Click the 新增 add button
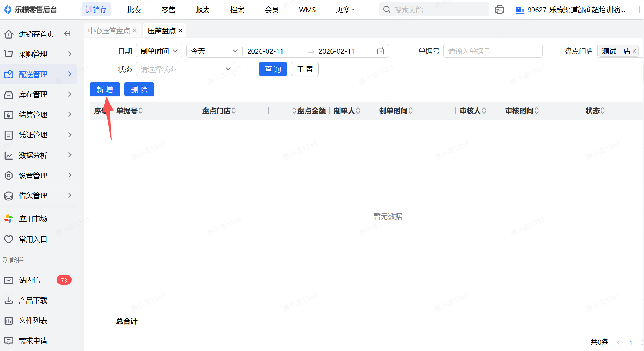The height and width of the screenshot is (351, 644). pyautogui.click(x=105, y=89)
